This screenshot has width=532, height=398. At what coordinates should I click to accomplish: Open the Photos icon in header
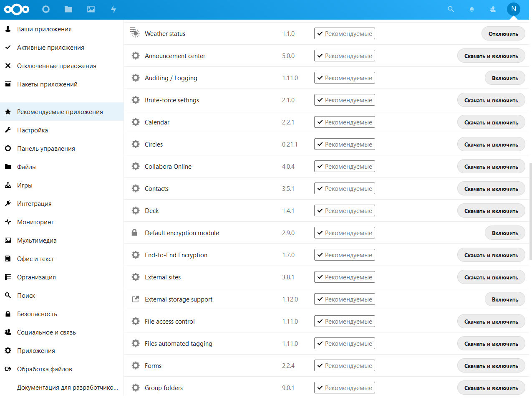(x=91, y=9)
